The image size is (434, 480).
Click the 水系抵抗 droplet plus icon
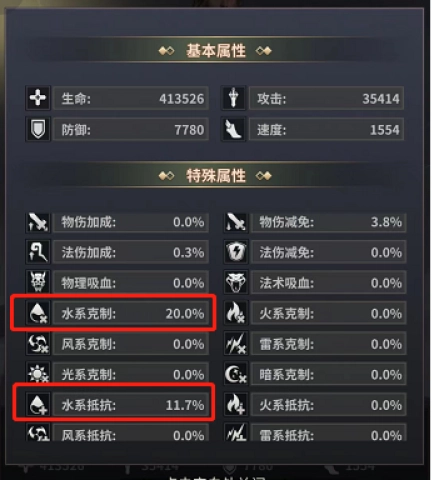pos(38,405)
